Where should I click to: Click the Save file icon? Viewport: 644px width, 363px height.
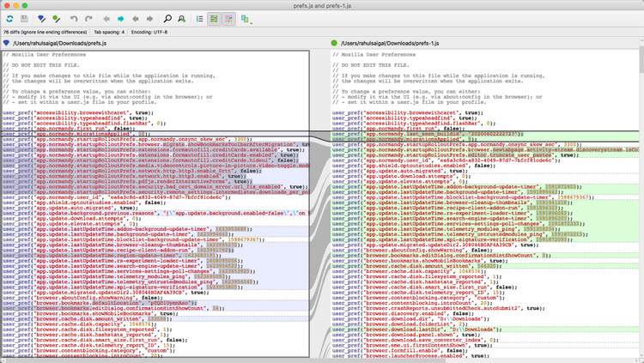point(24,18)
